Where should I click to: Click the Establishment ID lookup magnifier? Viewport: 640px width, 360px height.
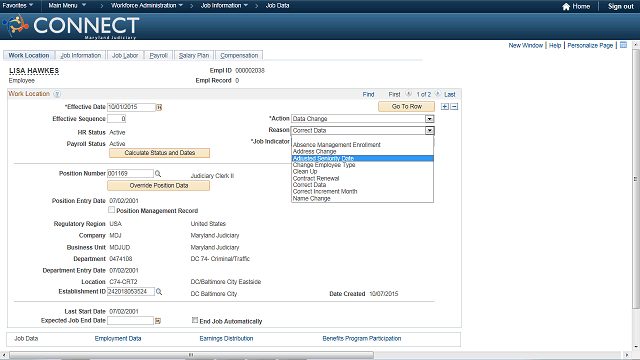tap(159, 292)
